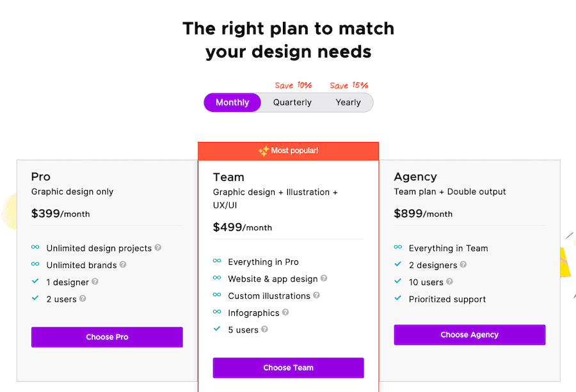Viewport: 576px width, 392px height.
Task: Select Monthly billing option
Action: (x=232, y=102)
